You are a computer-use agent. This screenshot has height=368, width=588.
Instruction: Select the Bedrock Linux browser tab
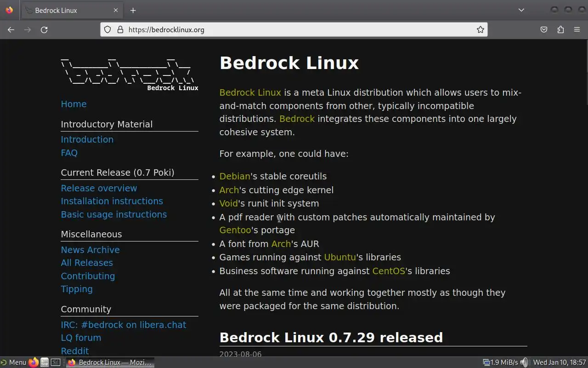pos(72,10)
